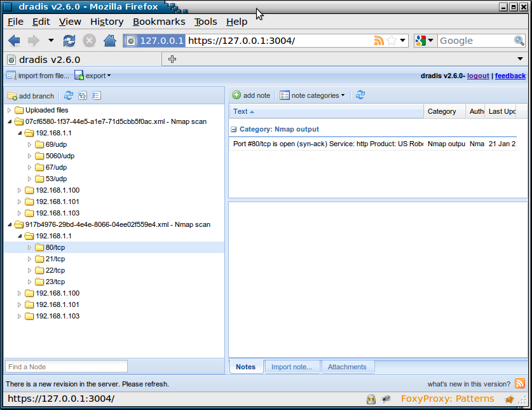Sort notes by the Category column header
532x410 pixels.
[444, 111]
